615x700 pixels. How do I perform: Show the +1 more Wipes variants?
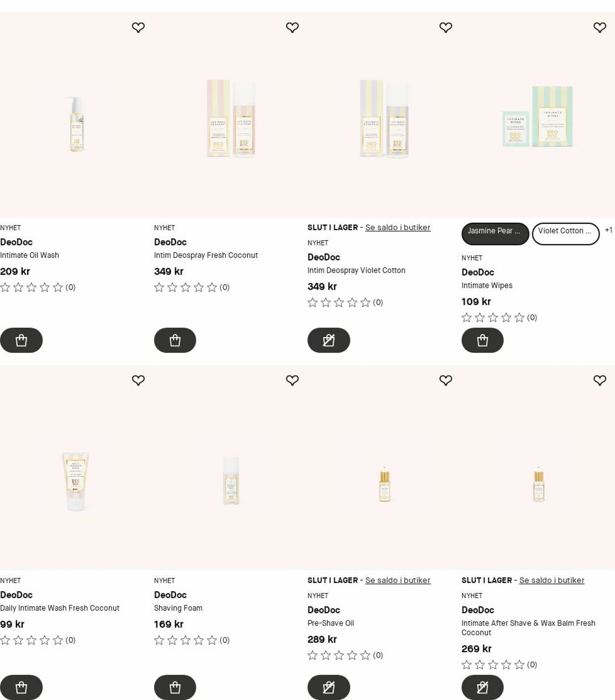609,230
